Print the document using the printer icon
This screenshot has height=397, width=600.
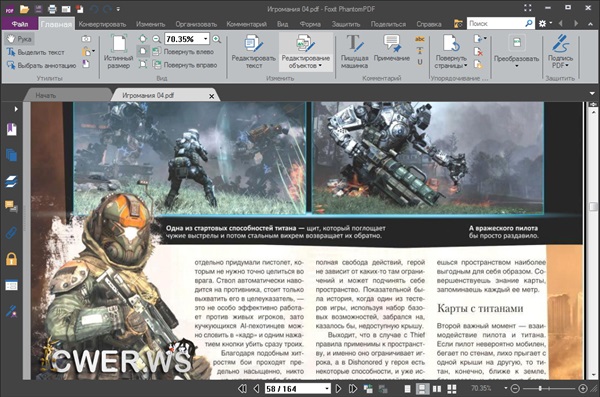pyautogui.click(x=52, y=8)
